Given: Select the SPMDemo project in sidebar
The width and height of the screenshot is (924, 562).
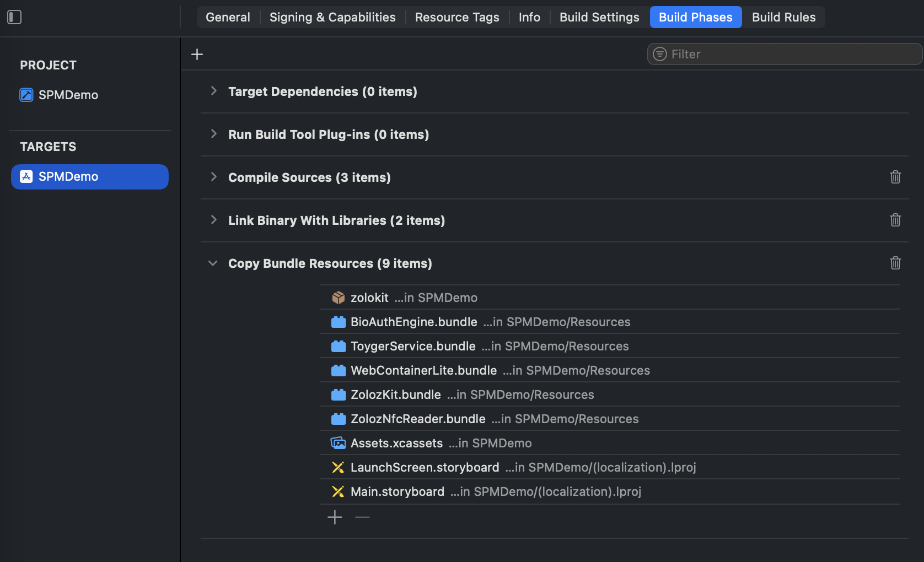Looking at the screenshot, I should tap(68, 95).
